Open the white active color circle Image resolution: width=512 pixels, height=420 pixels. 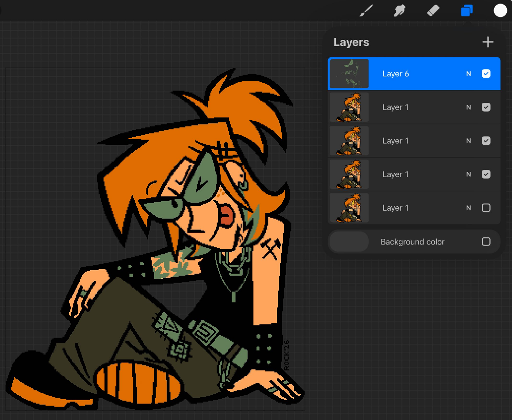pyautogui.click(x=500, y=11)
